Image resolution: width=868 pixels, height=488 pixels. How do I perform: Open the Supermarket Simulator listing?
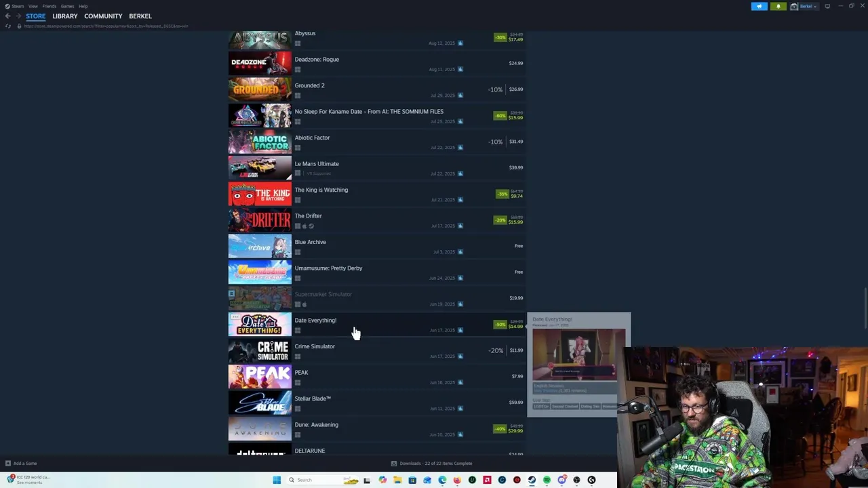pyautogui.click(x=377, y=298)
